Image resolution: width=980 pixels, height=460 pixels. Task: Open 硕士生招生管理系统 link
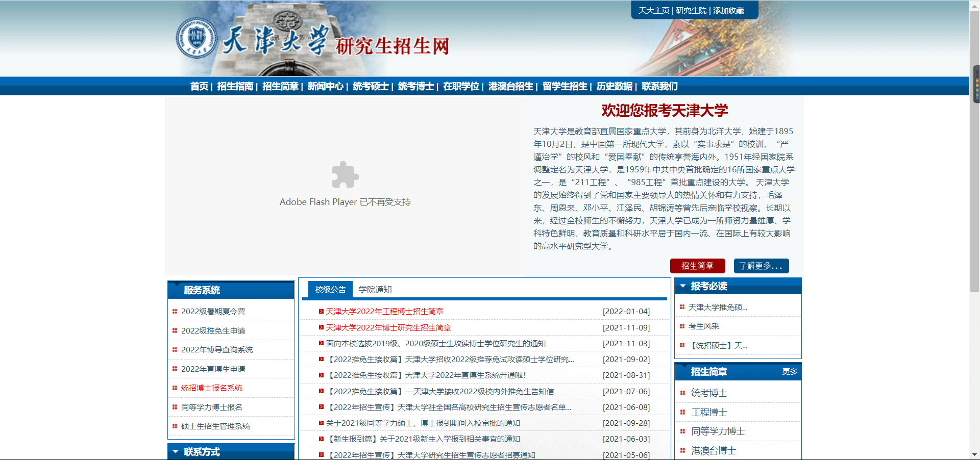pyautogui.click(x=215, y=426)
